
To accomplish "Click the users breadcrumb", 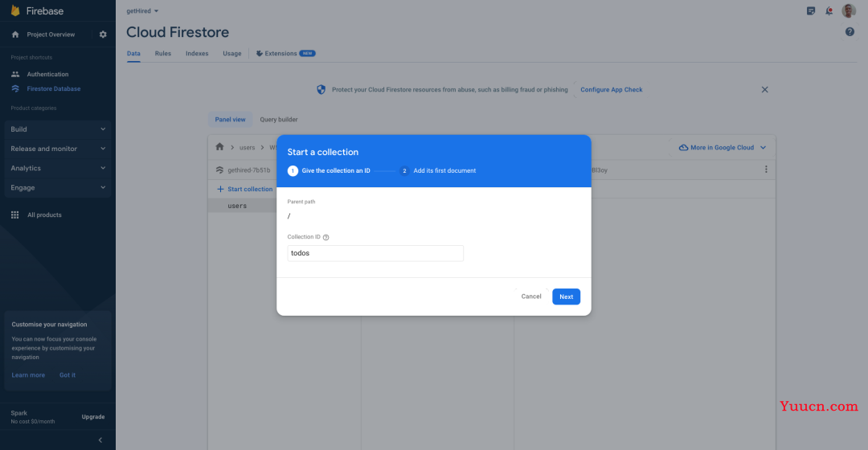I will [x=247, y=148].
